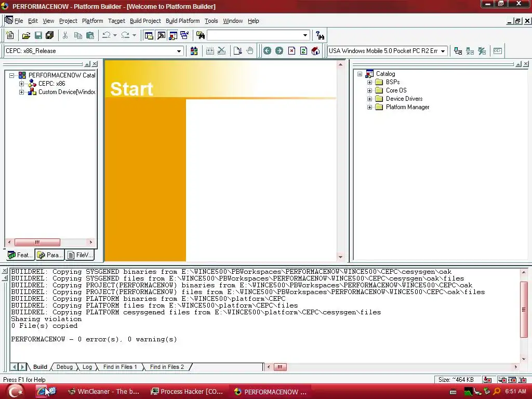Click the workspace pane horizontal scrollbar thumb

coord(37,242)
